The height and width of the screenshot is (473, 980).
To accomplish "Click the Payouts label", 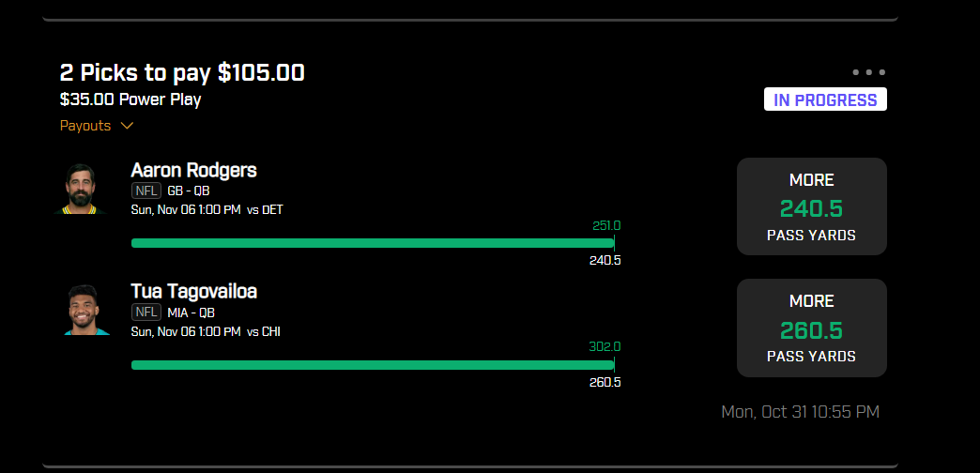I will pos(85,126).
